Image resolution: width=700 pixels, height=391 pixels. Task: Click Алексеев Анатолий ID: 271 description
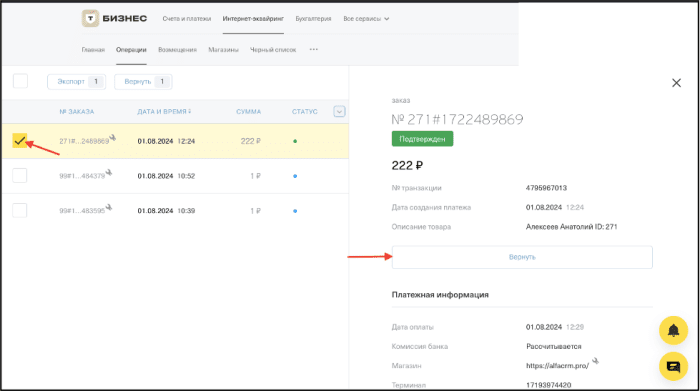point(571,227)
